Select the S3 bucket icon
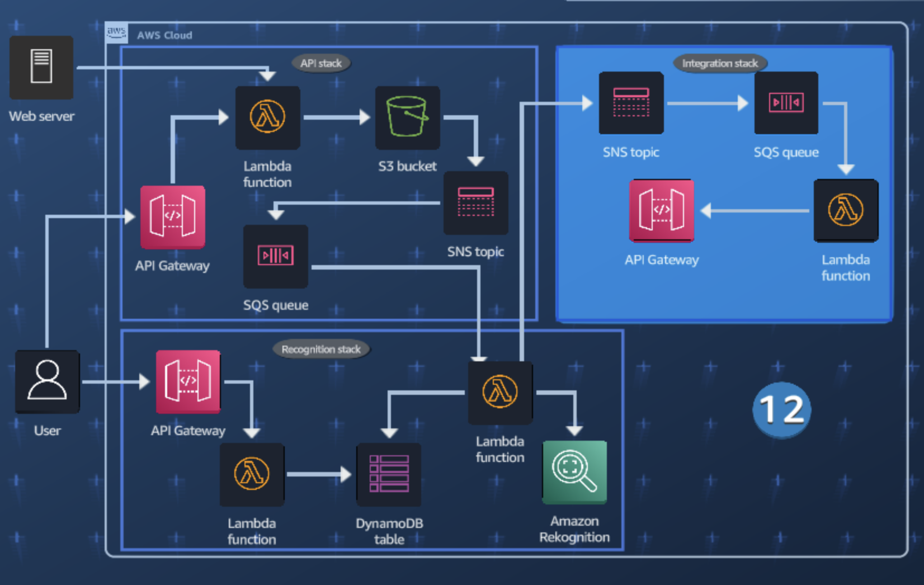924x585 pixels. point(407,117)
